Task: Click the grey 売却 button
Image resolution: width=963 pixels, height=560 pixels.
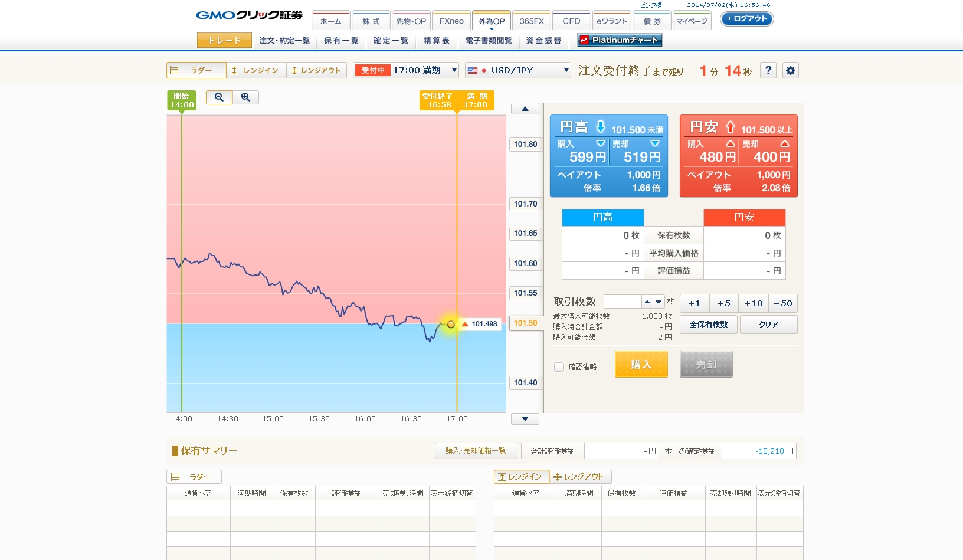Action: 706,364
